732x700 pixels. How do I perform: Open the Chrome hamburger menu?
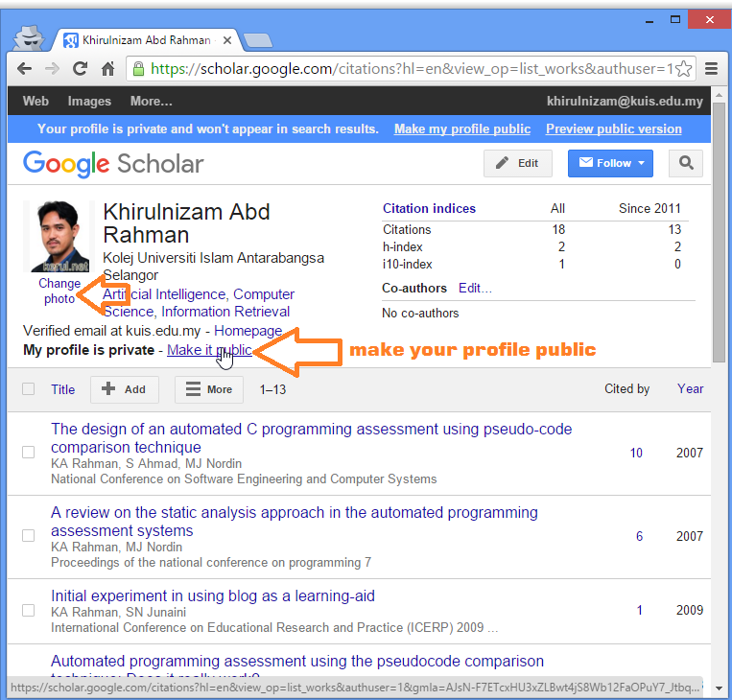coord(711,69)
